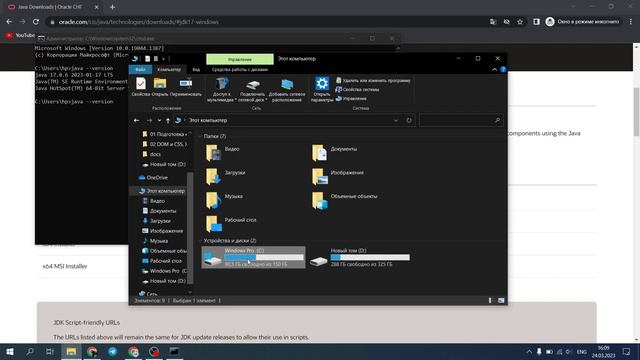The height and width of the screenshot is (360, 640).
Task: Collapse the Explorer ribbon with chevron
Action: coord(494,69)
